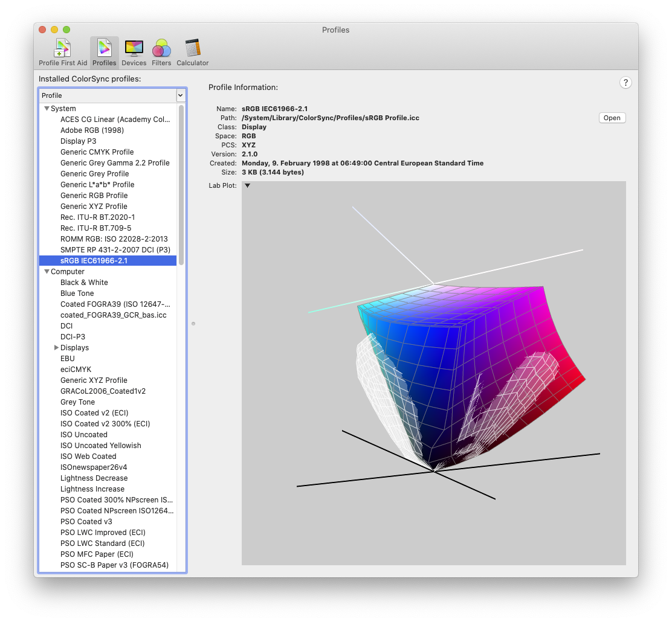Collapse the Computer profiles group
Viewport: 672px width, 622px height.
coord(47,271)
